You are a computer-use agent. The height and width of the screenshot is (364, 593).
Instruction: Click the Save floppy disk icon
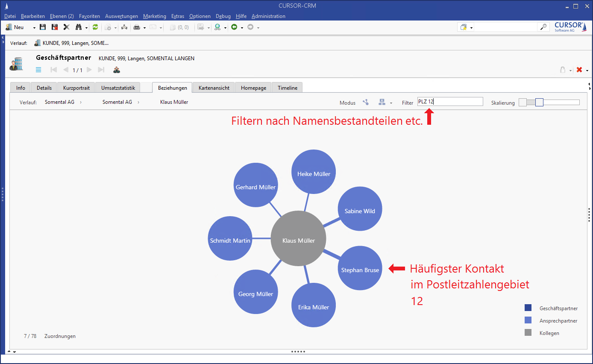point(43,27)
